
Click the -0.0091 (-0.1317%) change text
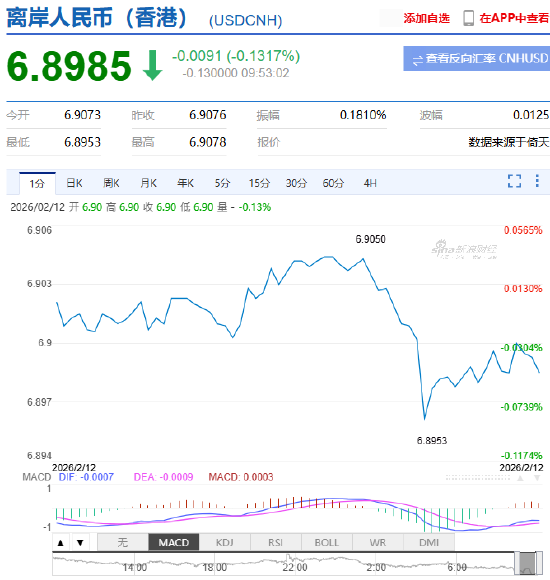tap(236, 56)
